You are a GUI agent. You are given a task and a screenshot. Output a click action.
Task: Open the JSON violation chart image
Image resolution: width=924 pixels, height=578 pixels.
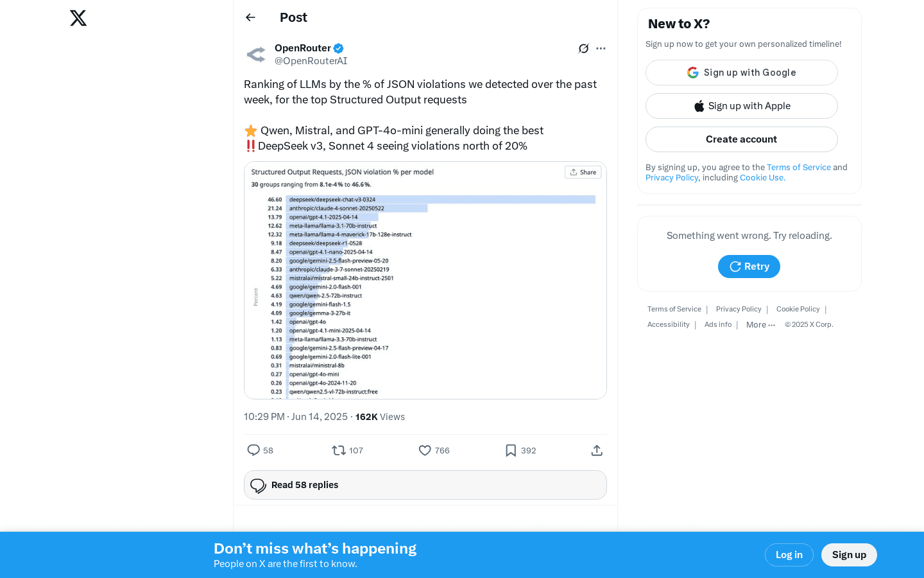(425, 289)
